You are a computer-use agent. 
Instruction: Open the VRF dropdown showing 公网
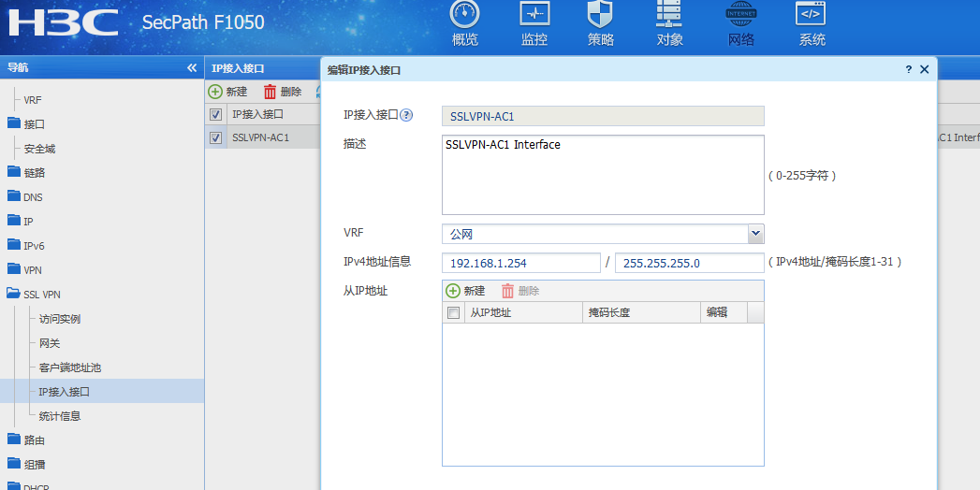coord(755,234)
